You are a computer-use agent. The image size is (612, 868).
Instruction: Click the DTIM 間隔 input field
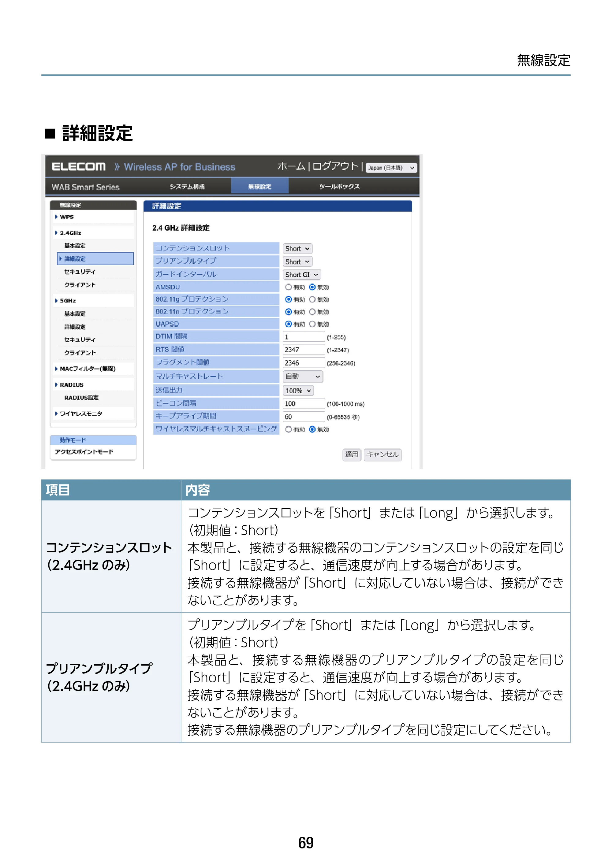click(304, 337)
